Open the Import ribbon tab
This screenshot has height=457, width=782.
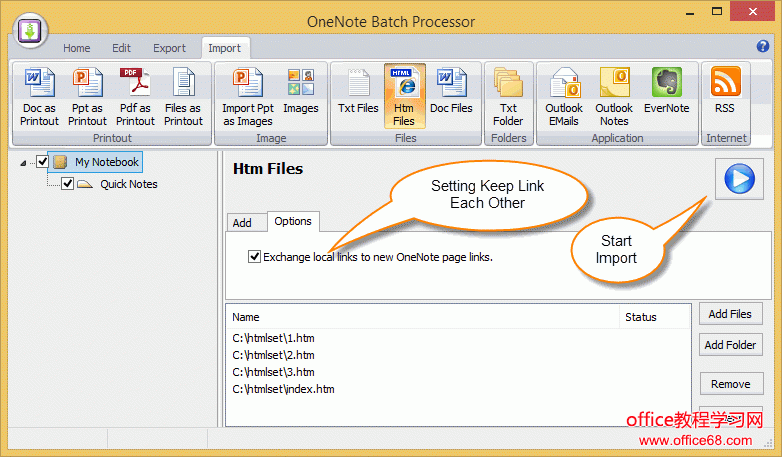[x=224, y=48]
